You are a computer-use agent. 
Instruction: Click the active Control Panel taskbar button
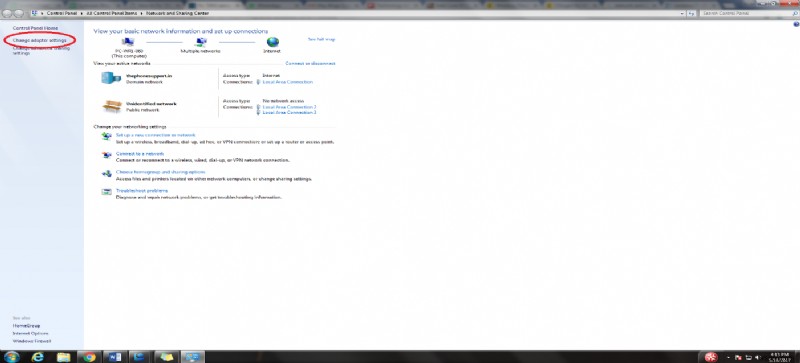tap(192, 357)
